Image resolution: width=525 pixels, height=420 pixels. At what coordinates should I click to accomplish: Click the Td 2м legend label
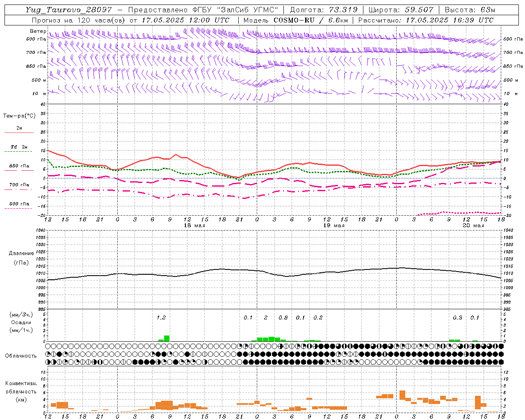click(19, 147)
